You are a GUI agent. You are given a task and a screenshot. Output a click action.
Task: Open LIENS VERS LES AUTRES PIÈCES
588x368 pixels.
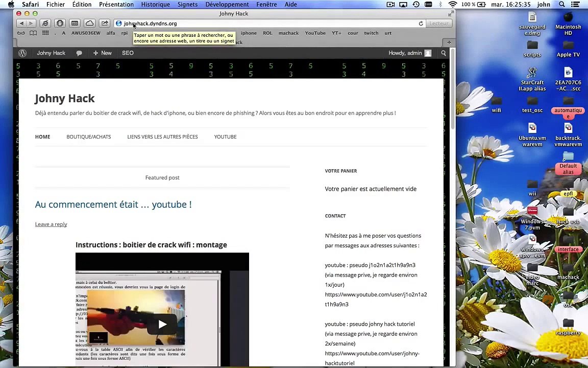[162, 136]
